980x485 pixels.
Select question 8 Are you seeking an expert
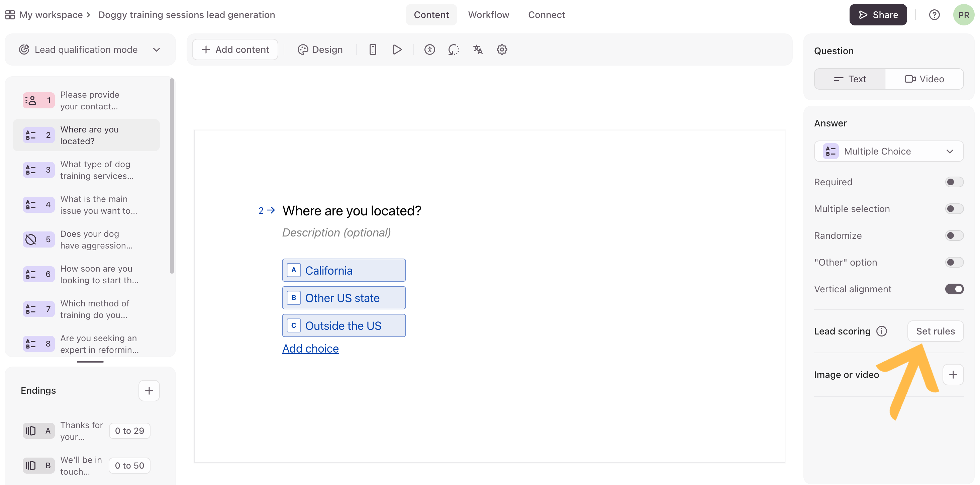pyautogui.click(x=86, y=344)
